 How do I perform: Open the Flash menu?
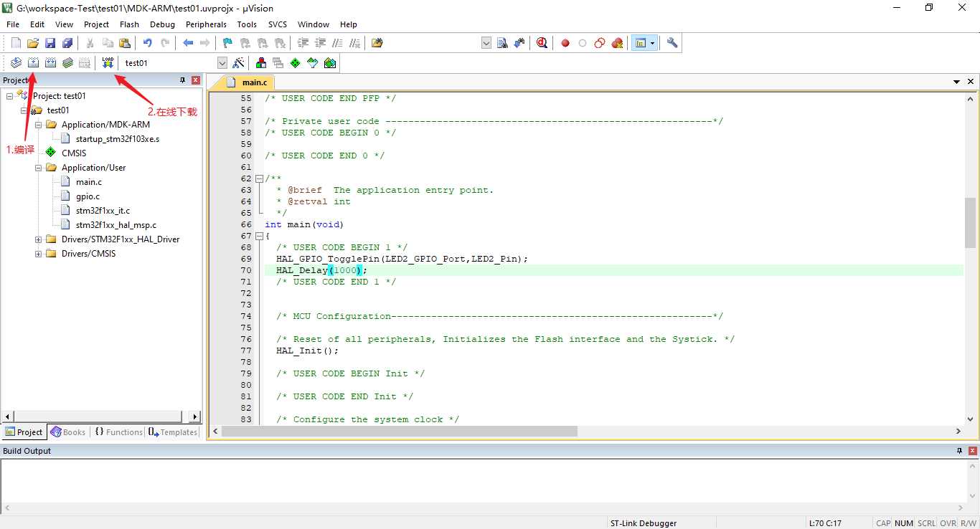129,24
